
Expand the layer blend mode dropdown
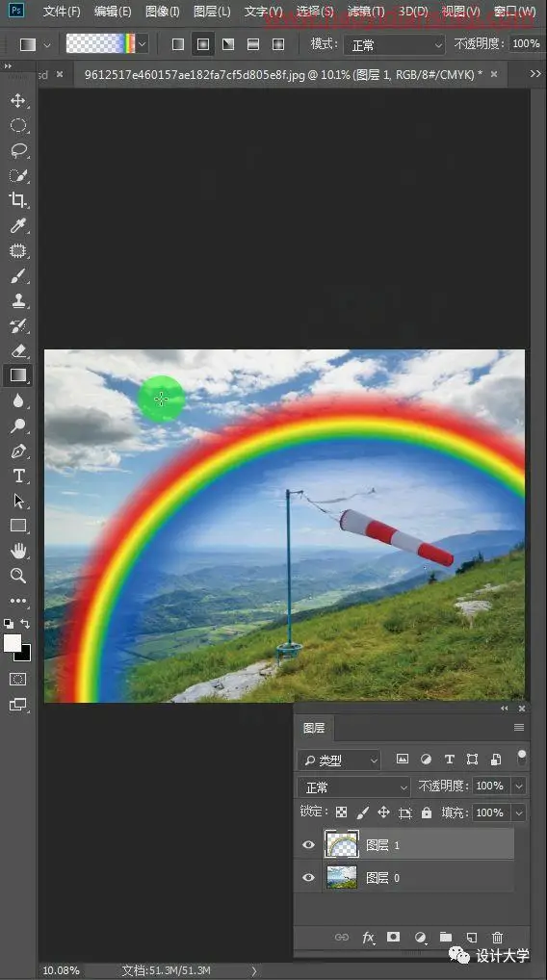(353, 787)
